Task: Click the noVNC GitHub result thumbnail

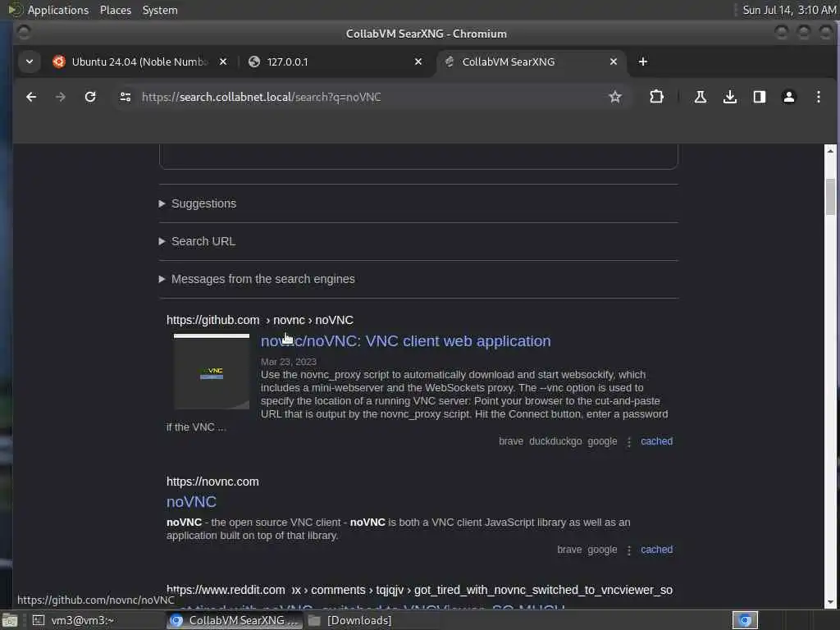Action: click(x=212, y=372)
